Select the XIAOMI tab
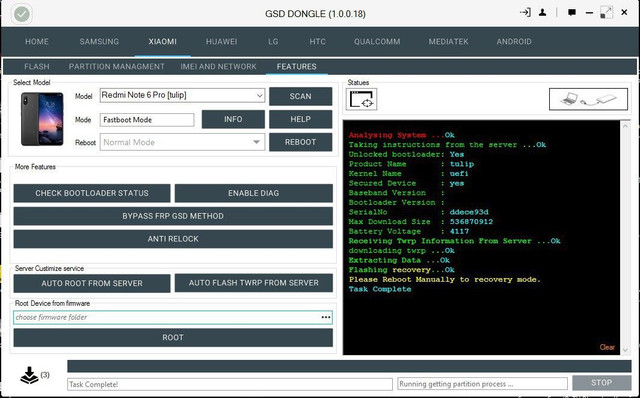This screenshot has width=640, height=398. click(x=162, y=42)
